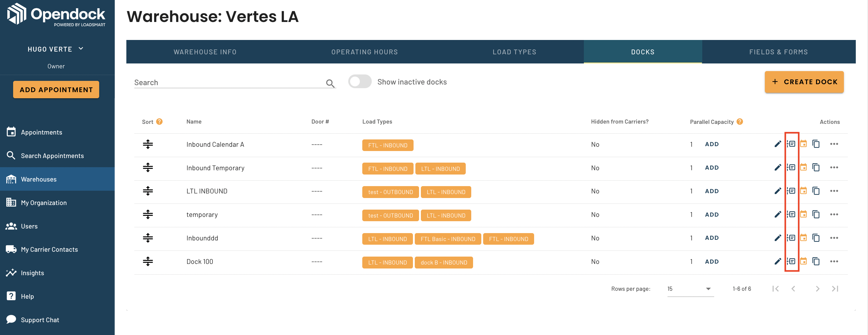Image resolution: width=868 pixels, height=335 pixels.
Task: Edit the LTL INBOUND dock
Action: pos(777,191)
